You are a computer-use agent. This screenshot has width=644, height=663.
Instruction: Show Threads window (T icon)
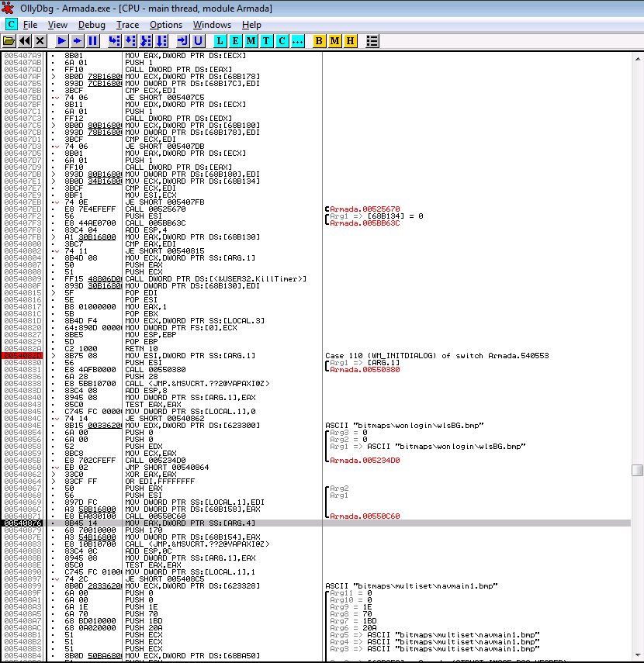coord(266,41)
